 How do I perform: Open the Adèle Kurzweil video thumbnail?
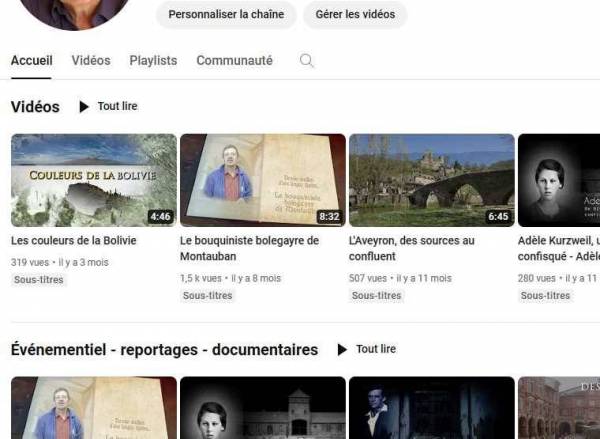point(559,180)
